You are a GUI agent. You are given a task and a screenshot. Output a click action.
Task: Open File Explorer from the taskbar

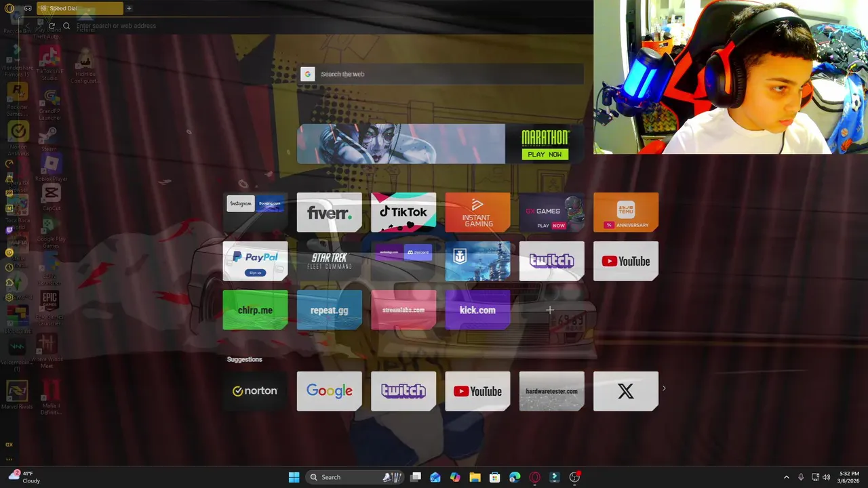[475, 477]
